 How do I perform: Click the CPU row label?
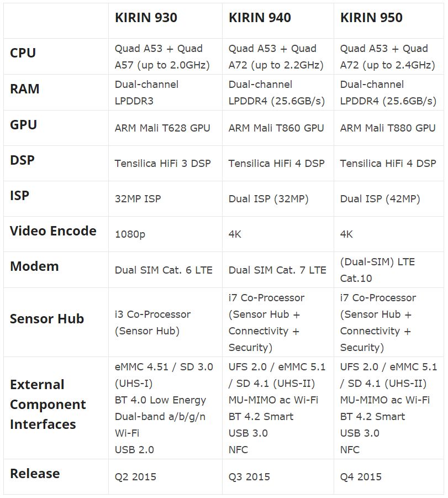(23, 53)
